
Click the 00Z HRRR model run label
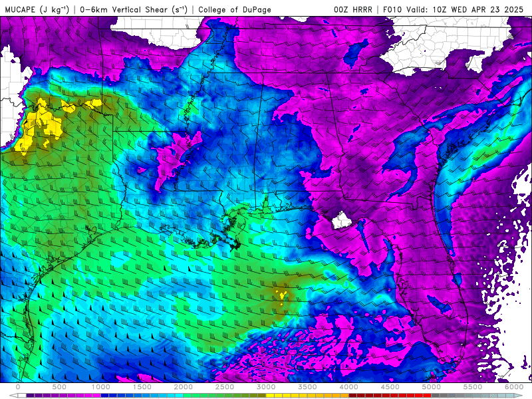353,9
